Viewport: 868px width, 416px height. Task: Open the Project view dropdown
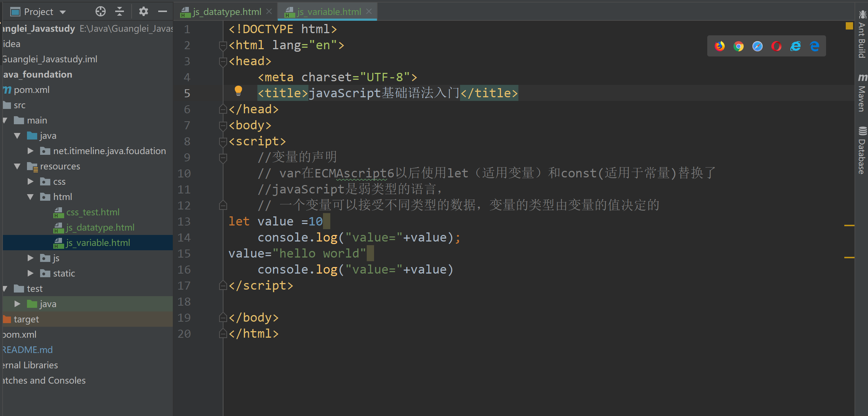tap(63, 12)
